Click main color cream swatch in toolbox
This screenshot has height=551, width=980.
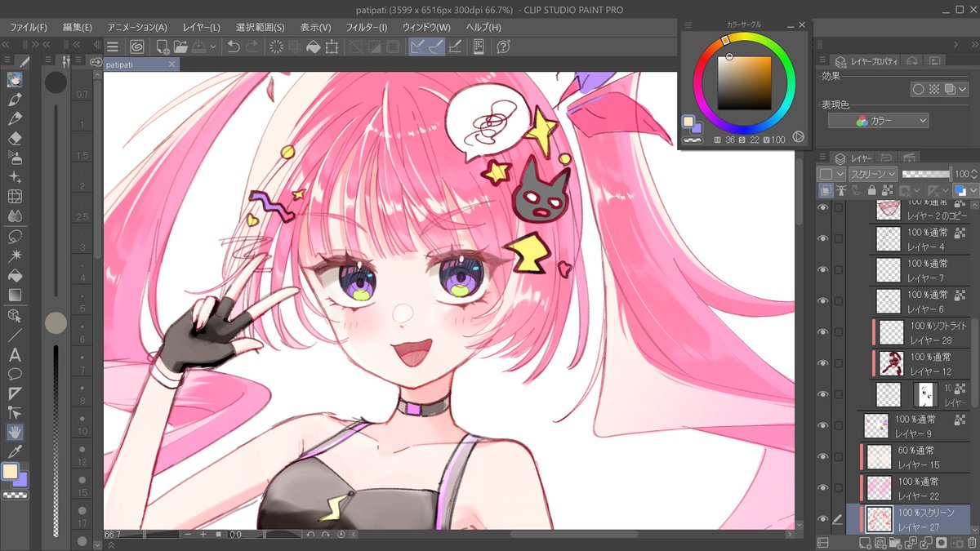click(11, 473)
